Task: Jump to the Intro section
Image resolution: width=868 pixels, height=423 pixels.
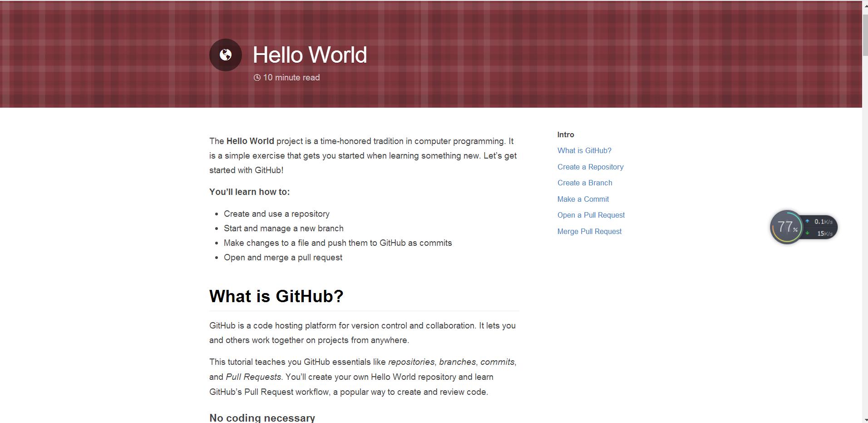Action: coord(566,134)
